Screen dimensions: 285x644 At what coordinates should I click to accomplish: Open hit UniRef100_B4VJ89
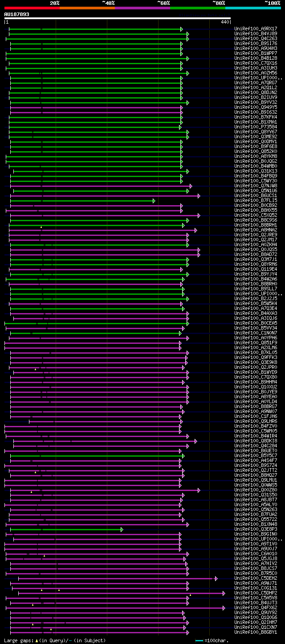[256, 34]
